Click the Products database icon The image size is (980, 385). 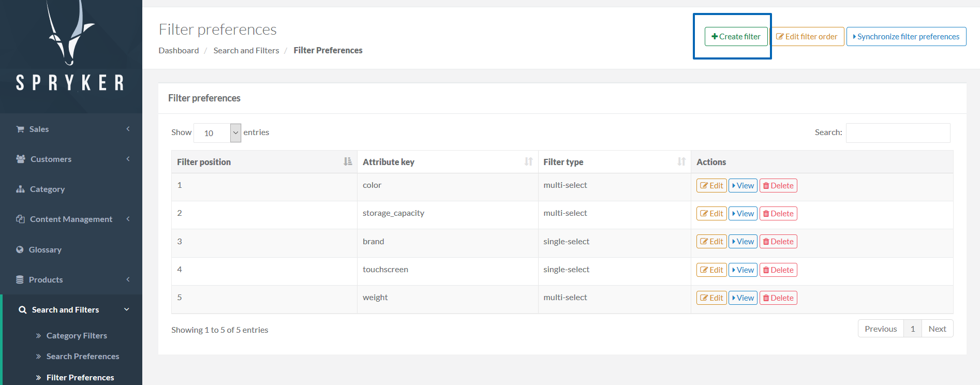[x=20, y=279]
